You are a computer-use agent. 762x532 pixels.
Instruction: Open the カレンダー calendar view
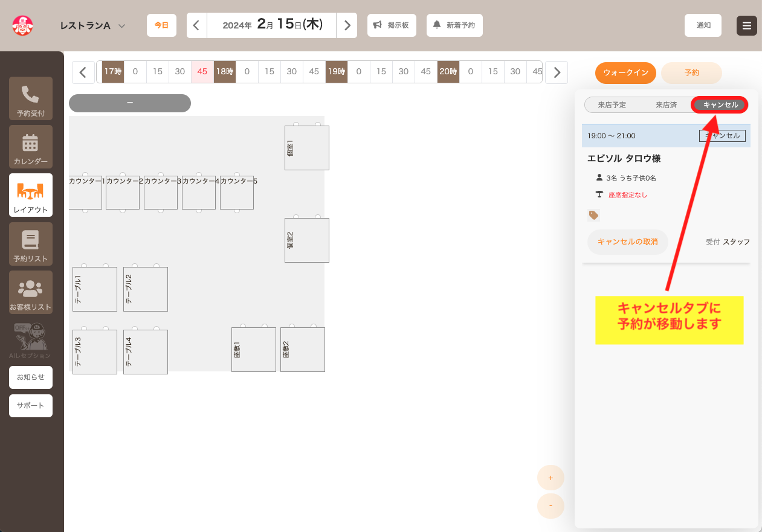click(x=30, y=147)
